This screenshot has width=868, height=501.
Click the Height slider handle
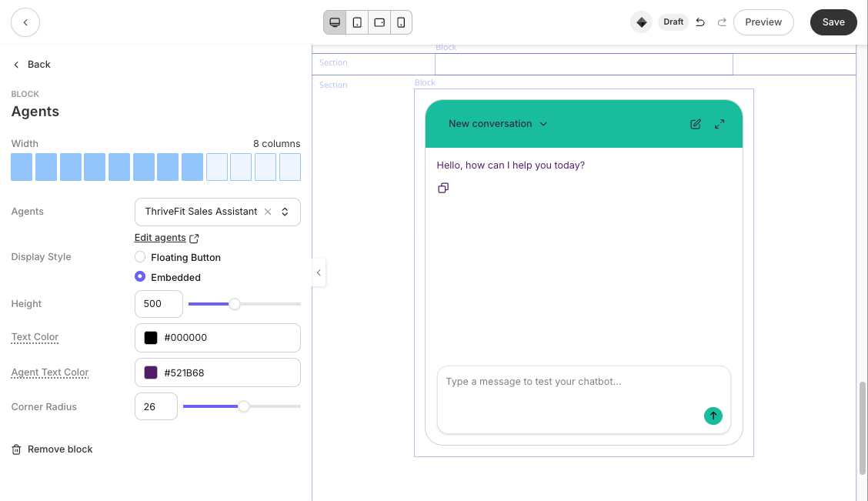[x=235, y=304]
